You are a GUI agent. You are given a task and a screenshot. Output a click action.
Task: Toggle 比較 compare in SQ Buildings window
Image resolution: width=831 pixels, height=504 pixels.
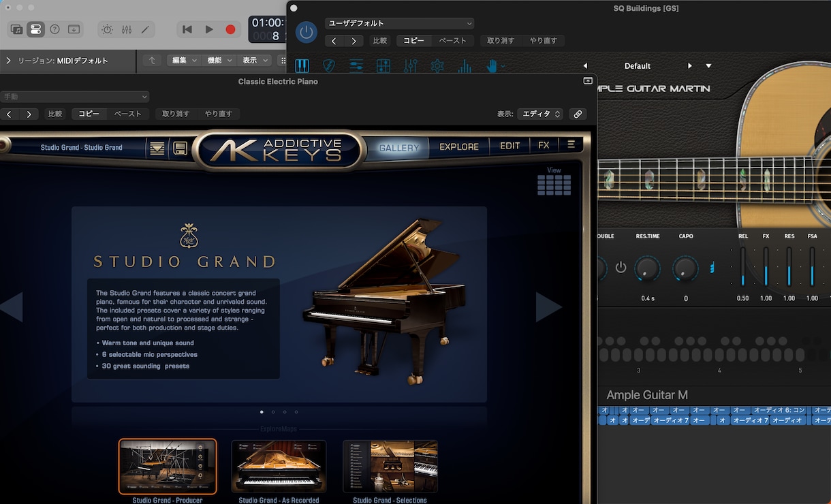pos(380,41)
